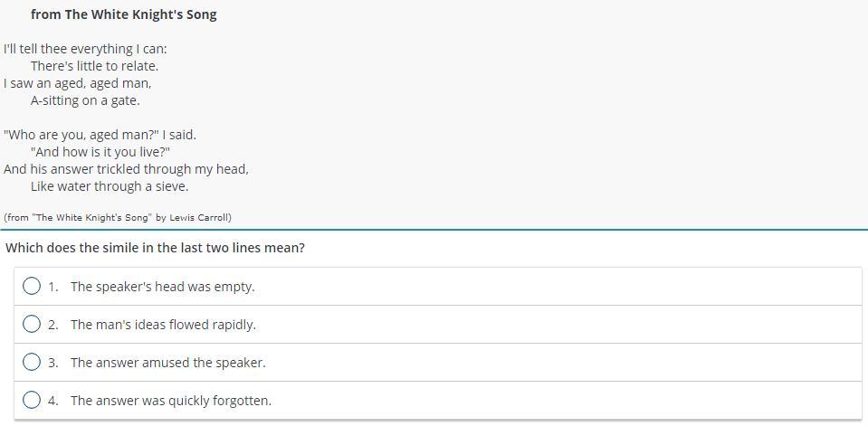Click the line "Like water through a sieve."
The image size is (868, 426).
(110, 186)
